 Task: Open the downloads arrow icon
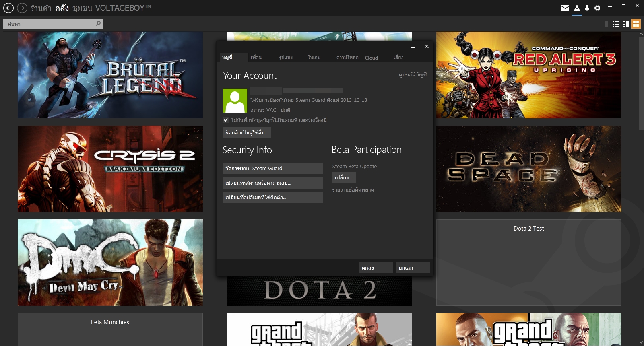pos(587,8)
